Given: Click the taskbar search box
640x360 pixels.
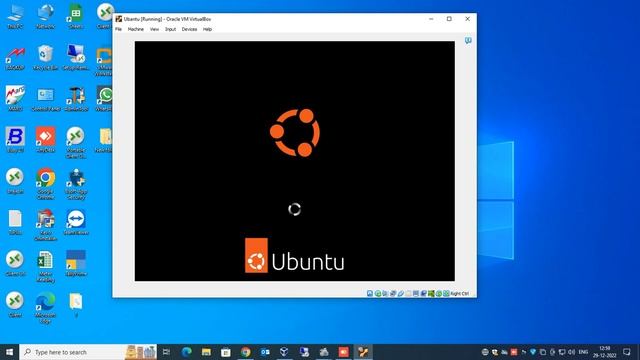Looking at the screenshot, I should click(x=88, y=352).
